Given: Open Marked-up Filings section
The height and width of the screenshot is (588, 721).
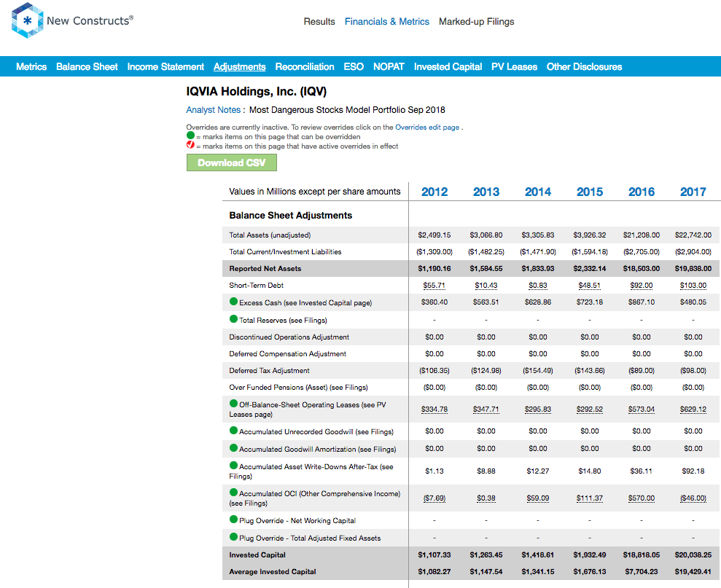Looking at the screenshot, I should (x=476, y=22).
